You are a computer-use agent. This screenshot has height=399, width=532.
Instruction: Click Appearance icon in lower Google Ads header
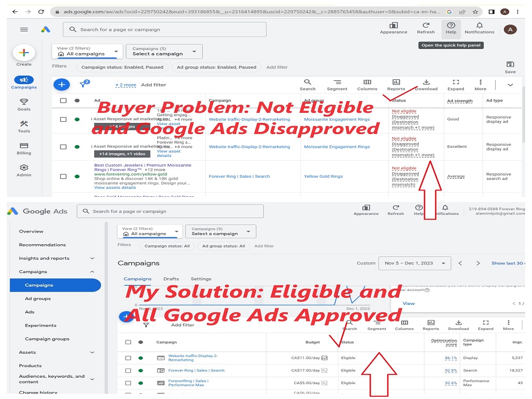tap(366, 207)
